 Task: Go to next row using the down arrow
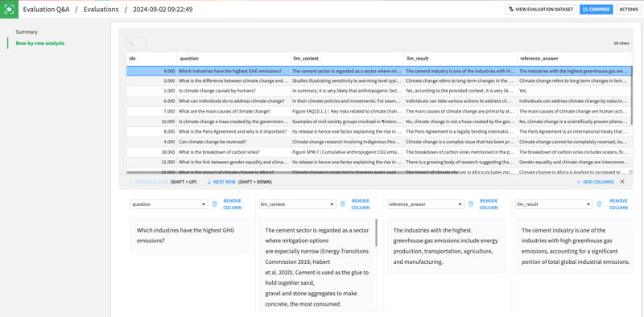tap(208, 182)
